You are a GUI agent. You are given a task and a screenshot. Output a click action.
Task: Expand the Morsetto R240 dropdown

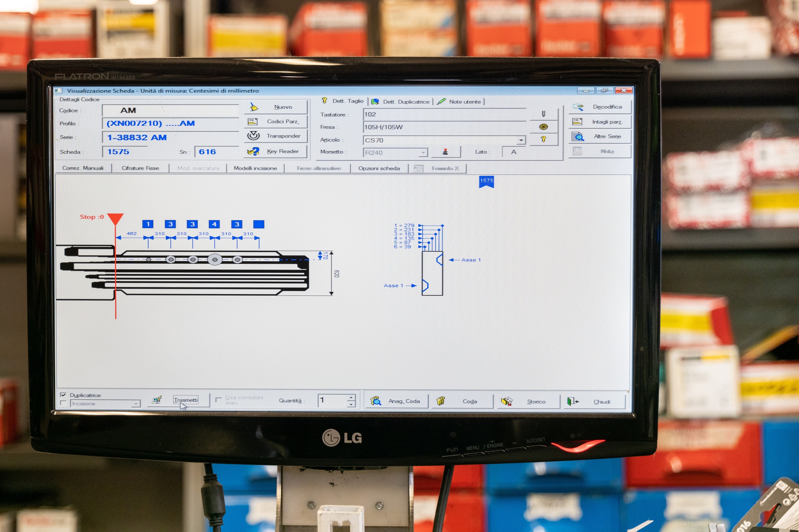[423, 153]
